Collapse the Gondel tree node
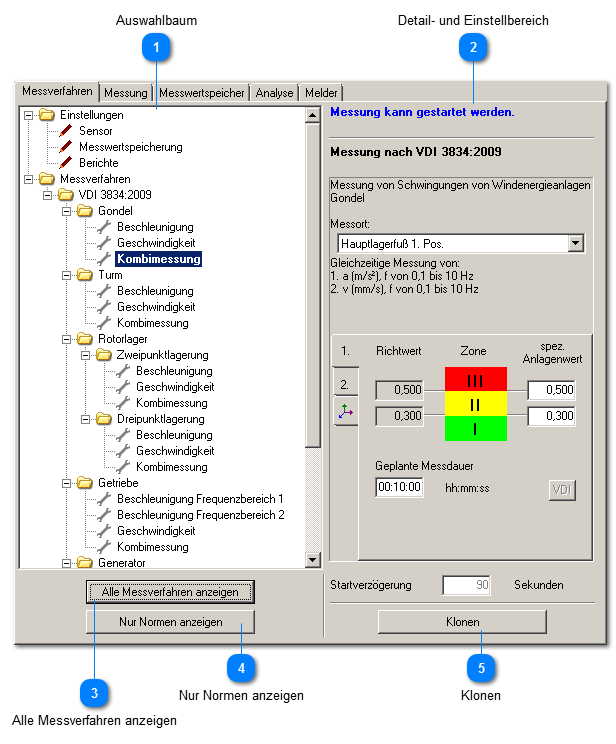This screenshot has height=744, width=616. pyautogui.click(x=66, y=211)
